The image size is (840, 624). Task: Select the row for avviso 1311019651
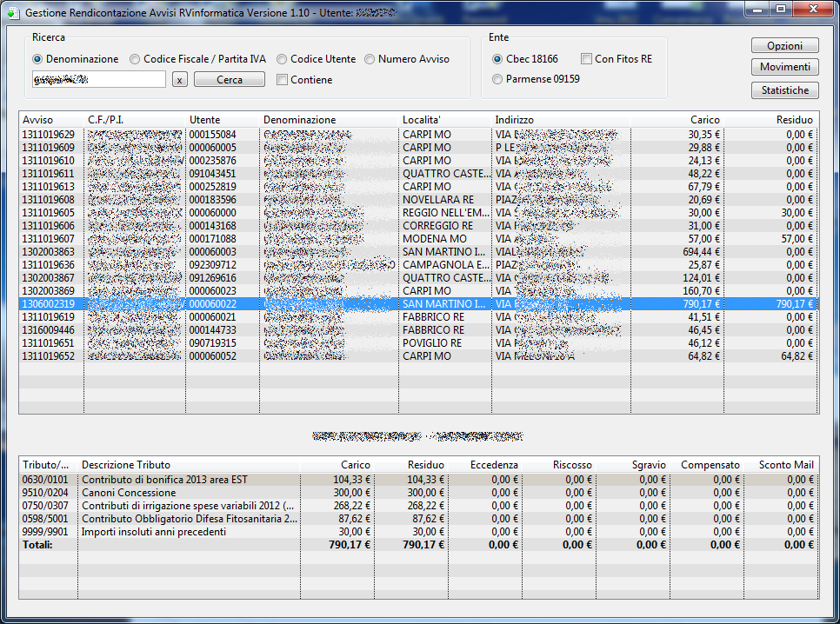(418, 342)
